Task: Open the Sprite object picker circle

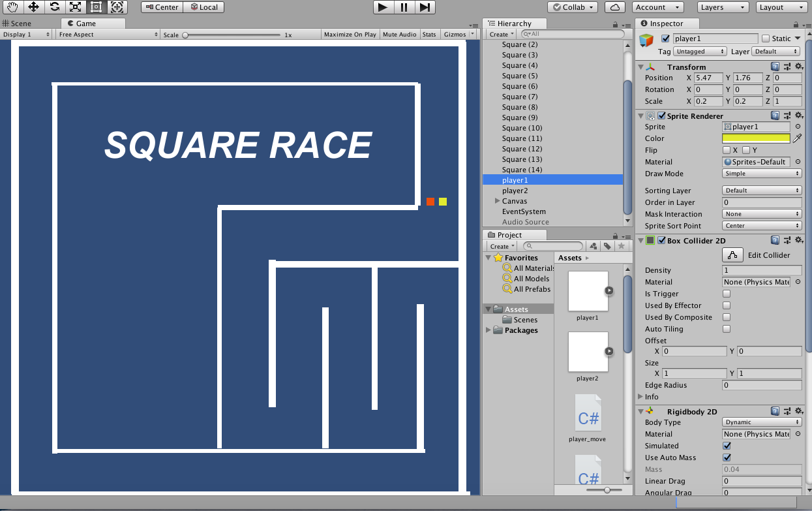Action: coord(798,127)
